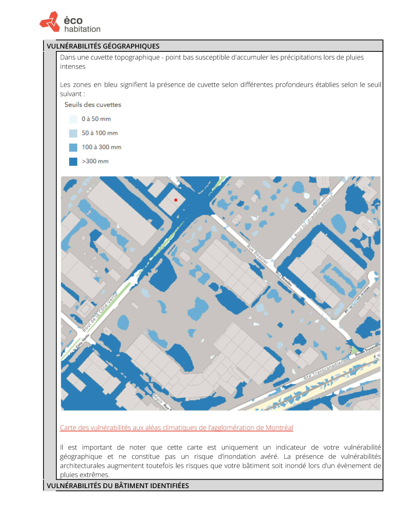Select the 100 à 300 mm legend swatch

[x=73, y=147]
